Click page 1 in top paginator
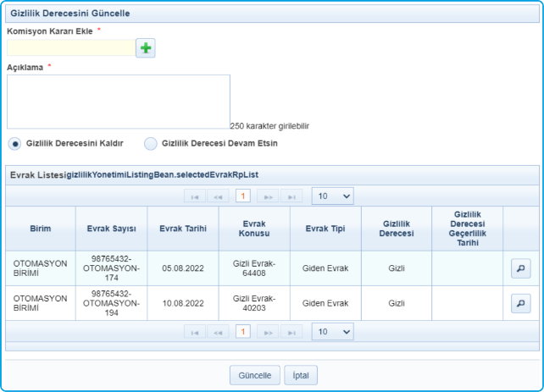This screenshot has width=544, height=392. point(242,196)
